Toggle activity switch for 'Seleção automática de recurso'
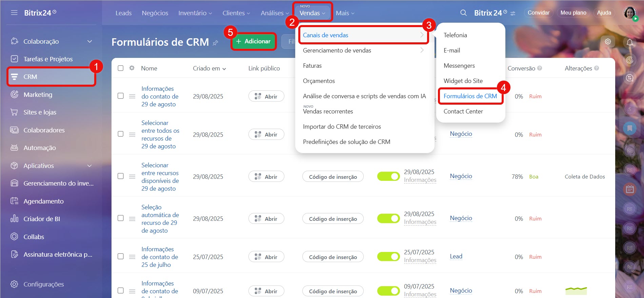 coord(388,218)
